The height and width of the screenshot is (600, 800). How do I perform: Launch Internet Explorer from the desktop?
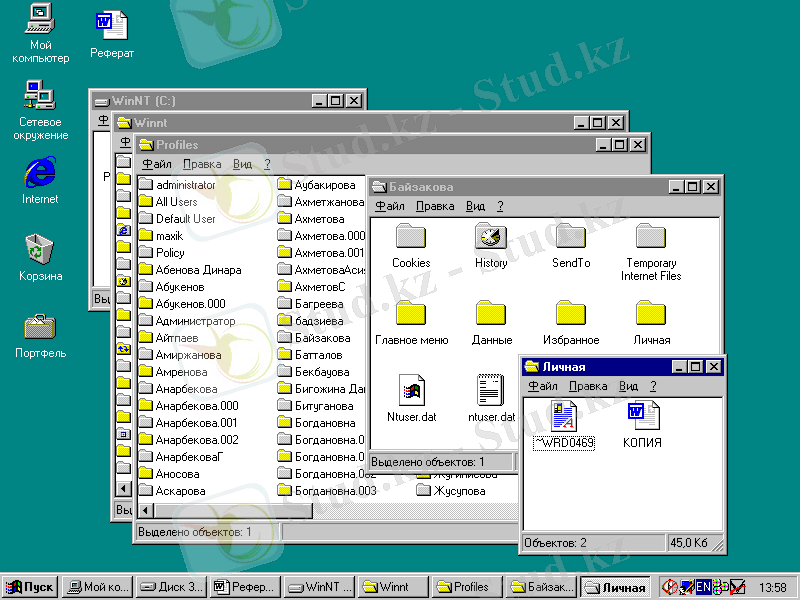(x=40, y=172)
